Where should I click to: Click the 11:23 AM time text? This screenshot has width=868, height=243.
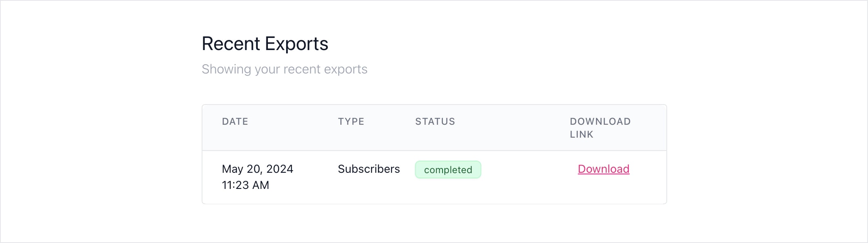point(245,185)
